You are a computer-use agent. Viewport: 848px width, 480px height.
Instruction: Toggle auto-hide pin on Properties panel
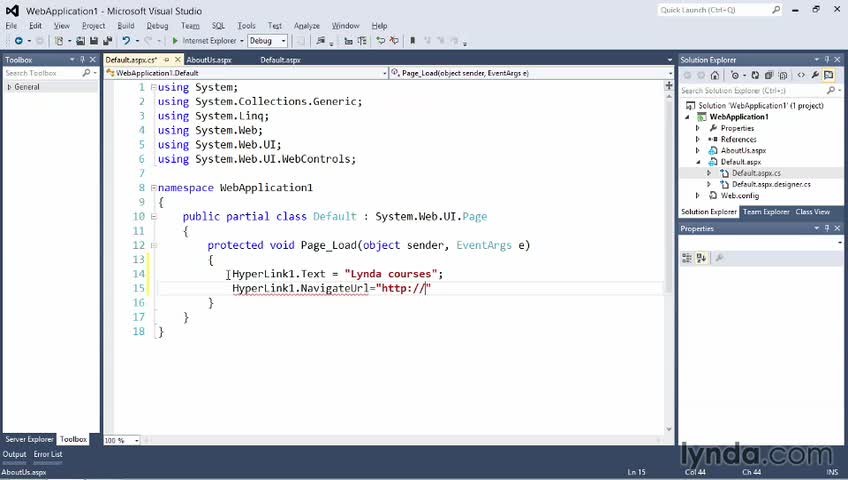point(827,228)
